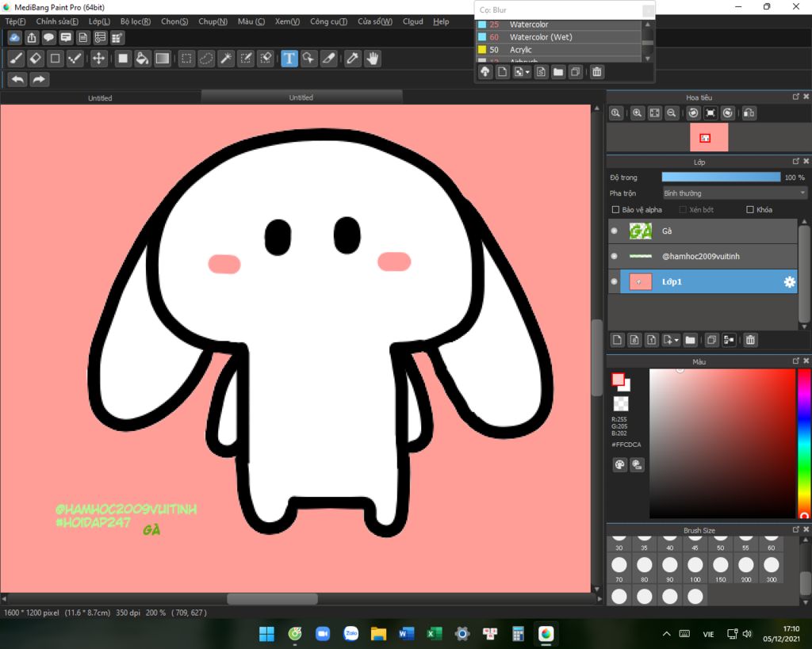Select the Acrylic brush
Screen dimensions: 812x649
[x=558, y=50]
